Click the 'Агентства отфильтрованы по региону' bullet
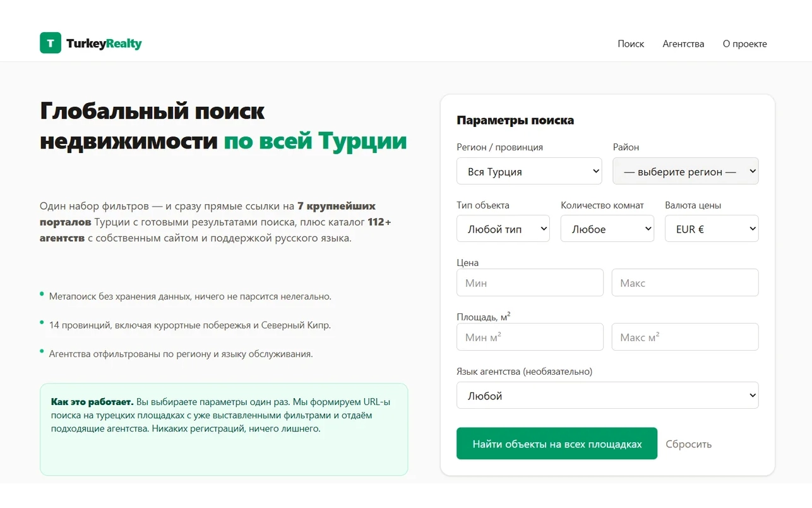 click(181, 354)
